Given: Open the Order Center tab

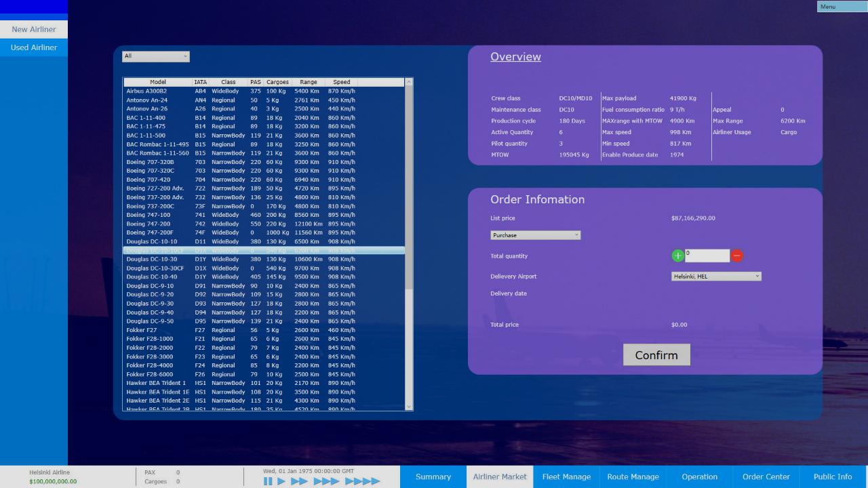Looking at the screenshot, I should tap(766, 476).
